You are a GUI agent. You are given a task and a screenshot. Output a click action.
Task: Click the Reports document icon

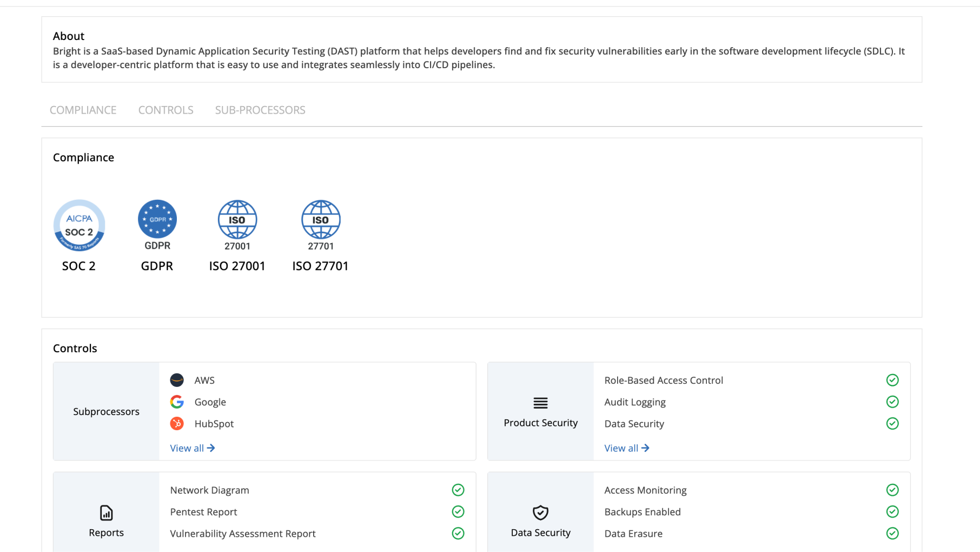(x=106, y=512)
